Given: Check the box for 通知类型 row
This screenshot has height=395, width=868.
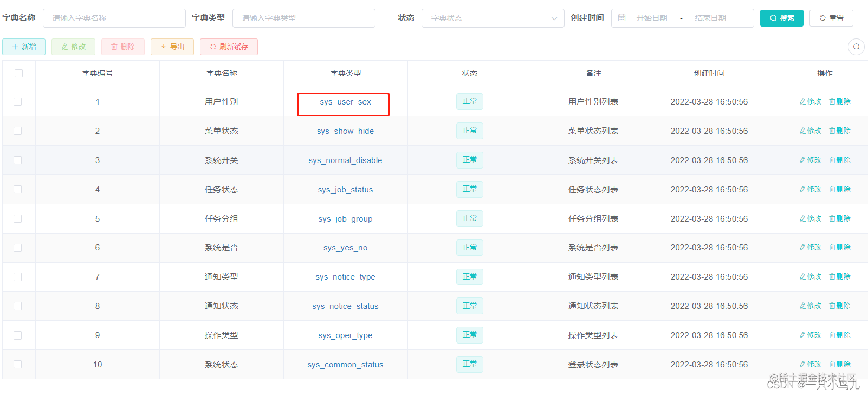Looking at the screenshot, I should tap(18, 277).
